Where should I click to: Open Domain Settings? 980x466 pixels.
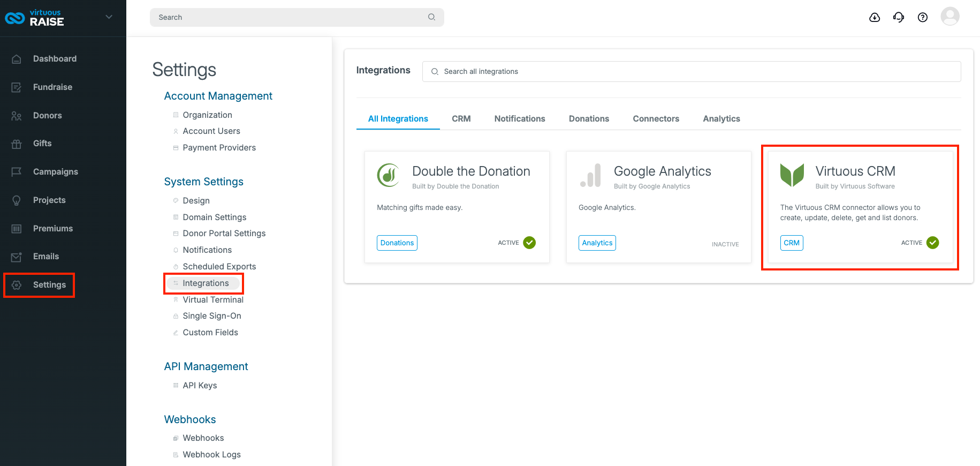click(215, 217)
